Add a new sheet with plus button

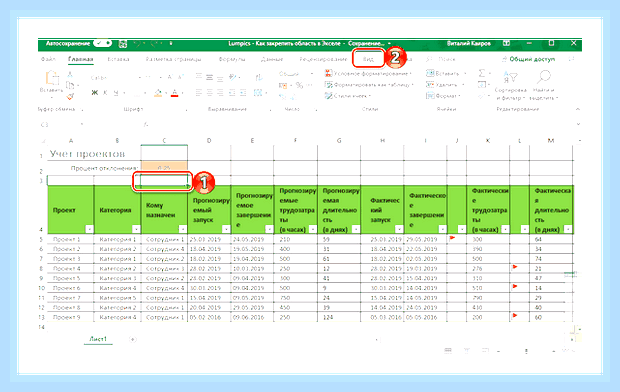tap(133, 339)
